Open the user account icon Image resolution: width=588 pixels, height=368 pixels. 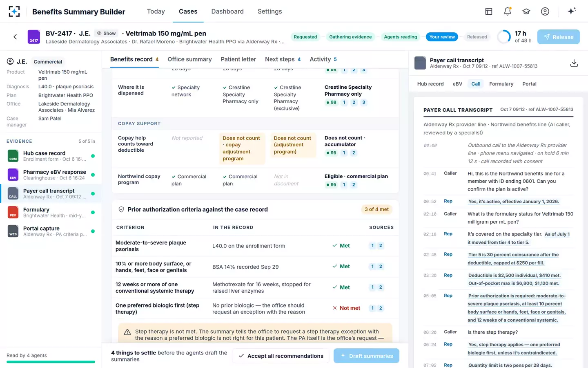click(545, 11)
